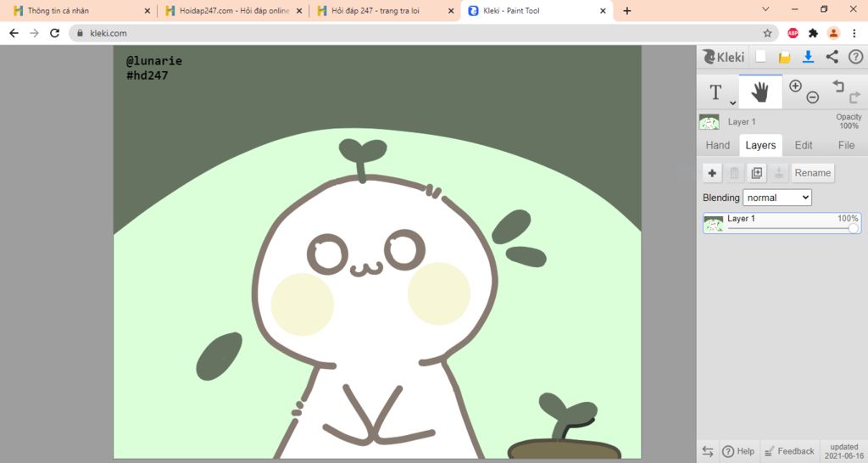Open help via the top question mark icon
The image size is (868, 463).
pyautogui.click(x=856, y=57)
